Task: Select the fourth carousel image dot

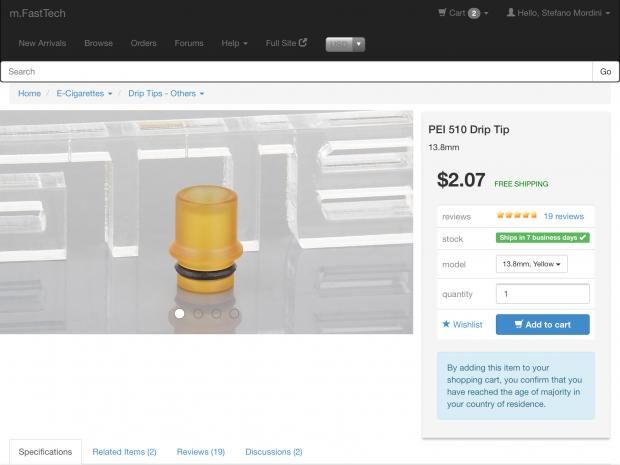Action: (x=234, y=314)
